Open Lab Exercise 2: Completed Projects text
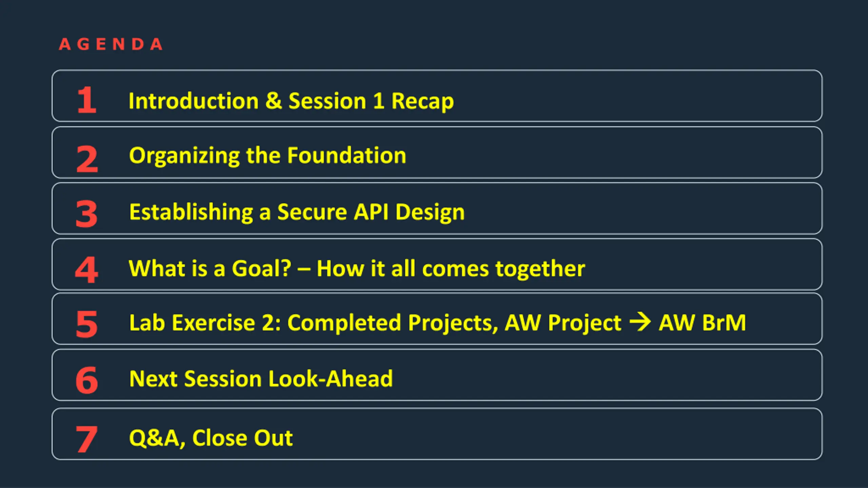 (314, 323)
